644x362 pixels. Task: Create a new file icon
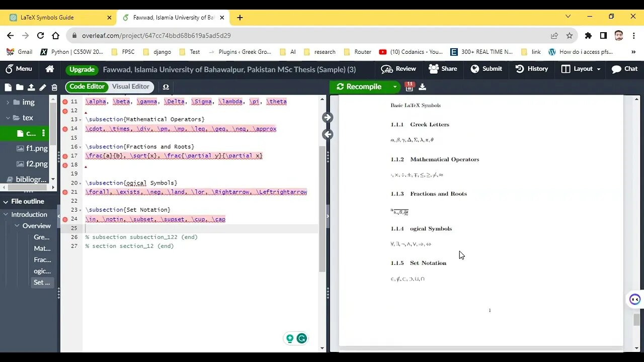pos(8,87)
